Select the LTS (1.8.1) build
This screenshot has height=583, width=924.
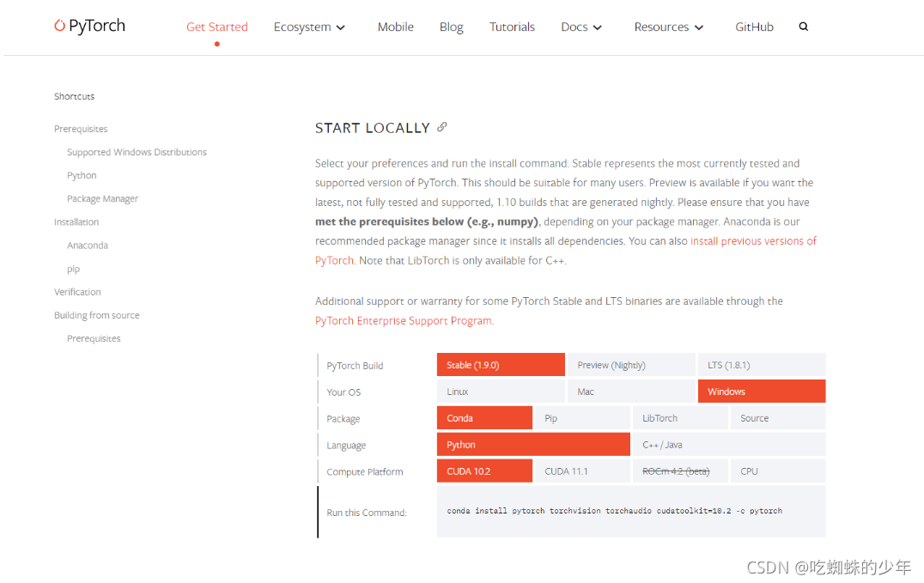pos(762,365)
